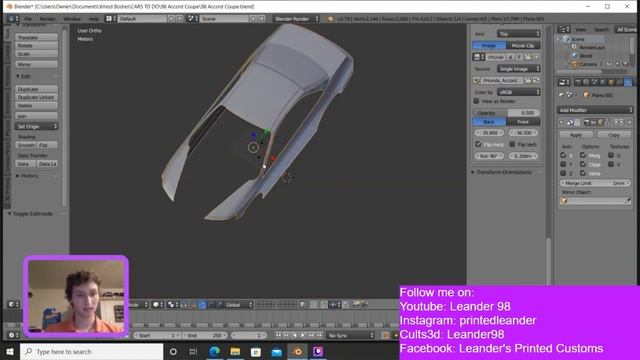
Task: Click the Mirror Object field
Action: 595,201
